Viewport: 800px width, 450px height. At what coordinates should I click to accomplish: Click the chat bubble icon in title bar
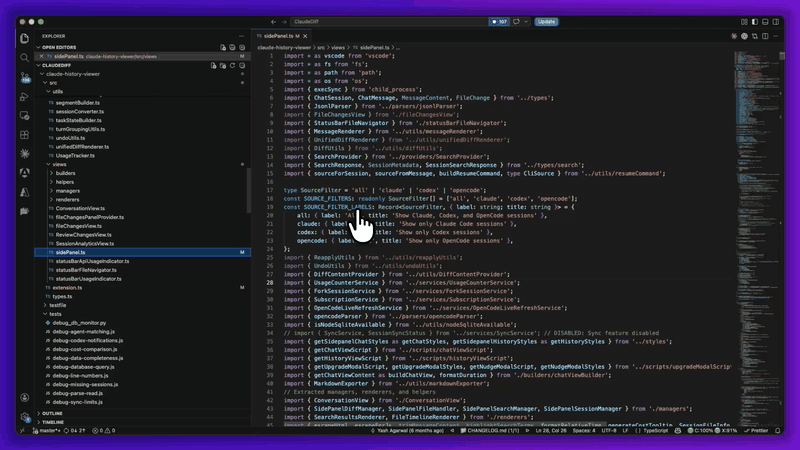click(516, 21)
